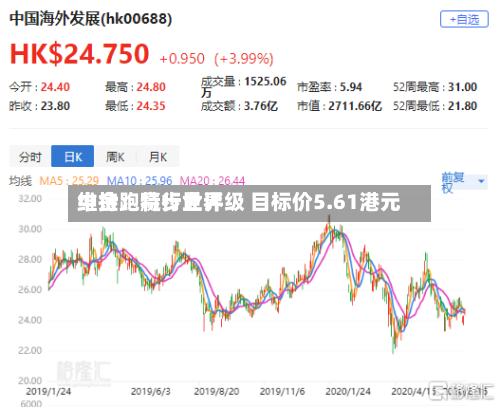Click the 最低 24.35 daily low value
The height and width of the screenshot is (407, 500).
coord(135,106)
